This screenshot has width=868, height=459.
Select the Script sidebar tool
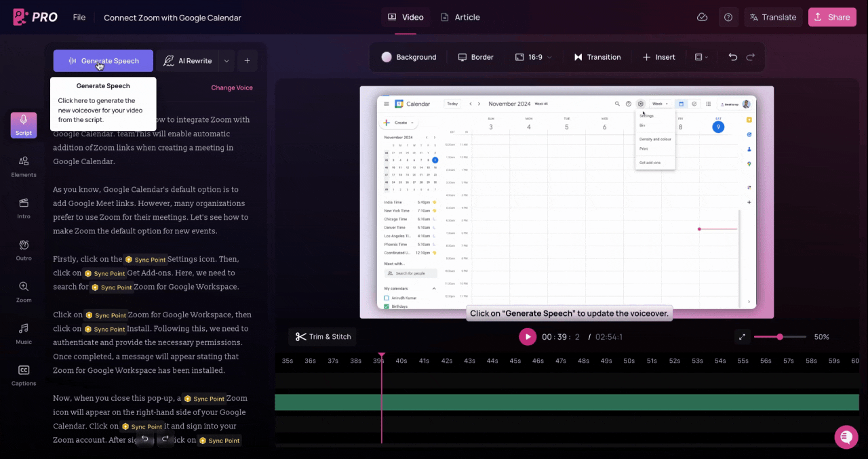(x=24, y=125)
